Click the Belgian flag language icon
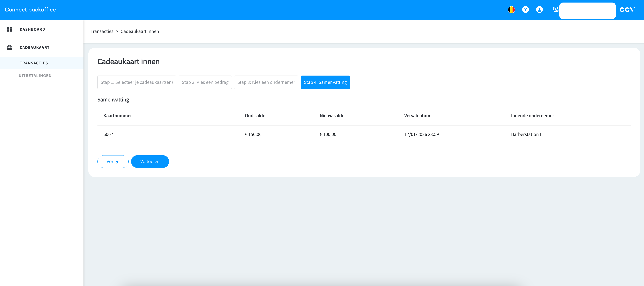The height and width of the screenshot is (286, 644). 511,10
